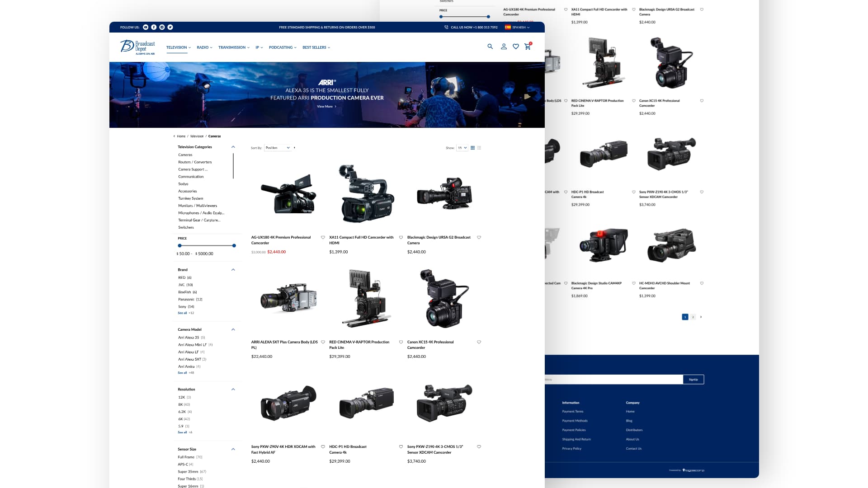Click right price slider handle in back window
This screenshot has height=488, width=868.
pos(488,17)
